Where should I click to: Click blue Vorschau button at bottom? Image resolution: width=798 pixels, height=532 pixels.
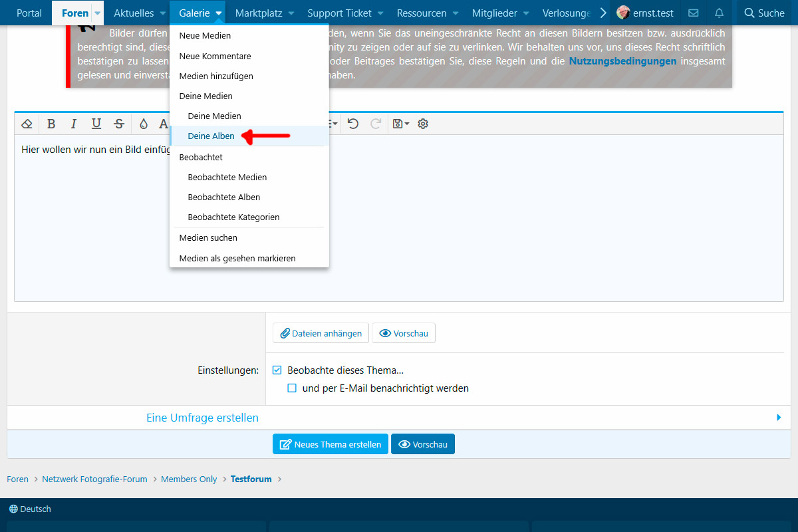423,444
